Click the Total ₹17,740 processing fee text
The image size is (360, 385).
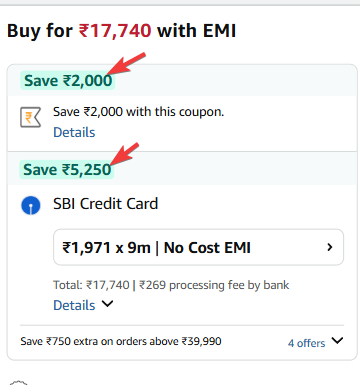(x=171, y=285)
